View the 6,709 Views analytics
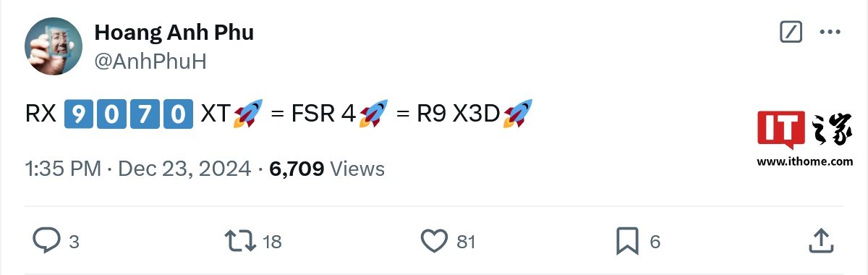Screen dimensions: 868x275 click(327, 169)
